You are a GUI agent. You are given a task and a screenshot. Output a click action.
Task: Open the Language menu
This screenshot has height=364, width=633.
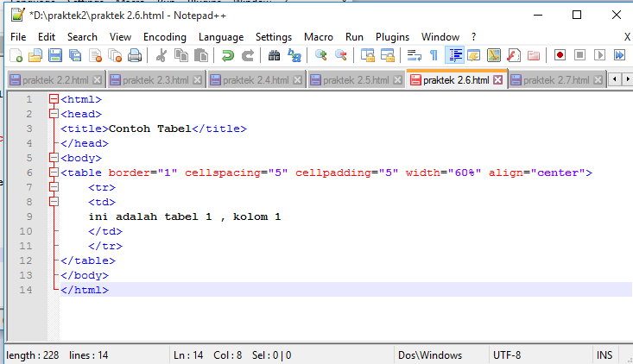tap(221, 37)
